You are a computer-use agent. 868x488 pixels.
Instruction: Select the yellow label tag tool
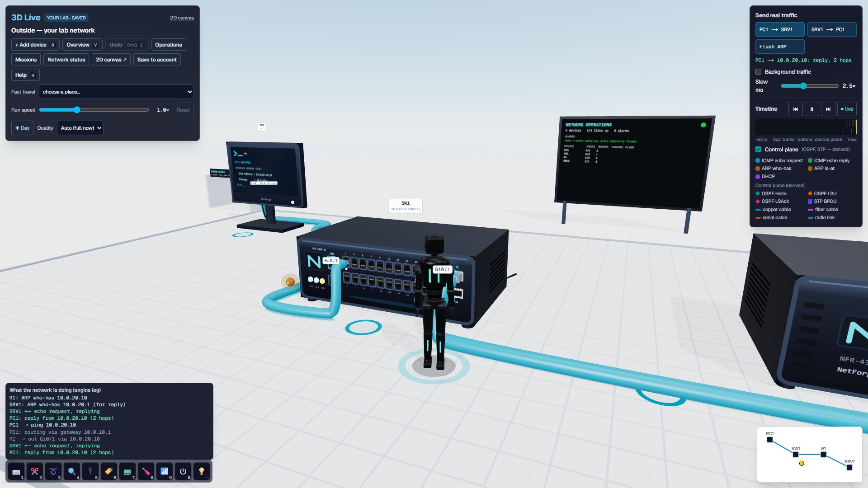(109, 472)
